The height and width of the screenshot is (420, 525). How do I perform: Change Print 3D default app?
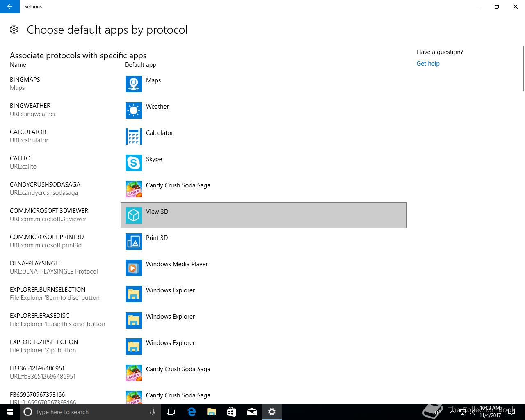pyautogui.click(x=264, y=242)
